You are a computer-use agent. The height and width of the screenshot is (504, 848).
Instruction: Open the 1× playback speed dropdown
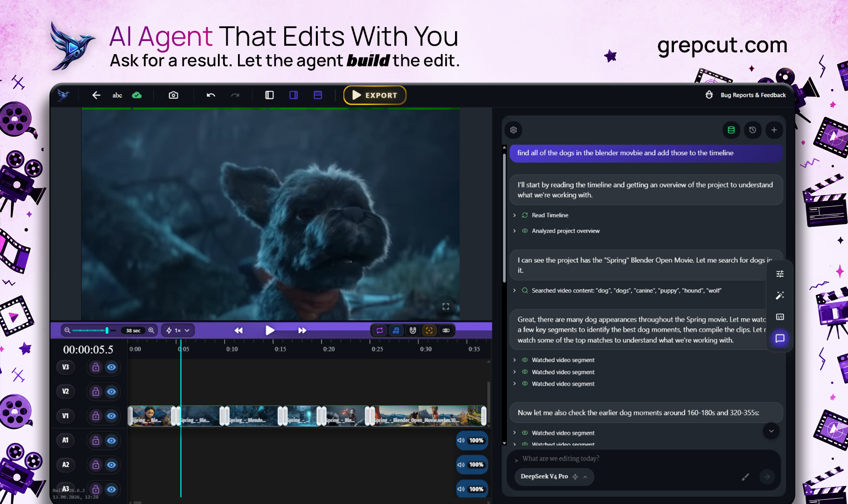[x=178, y=330]
